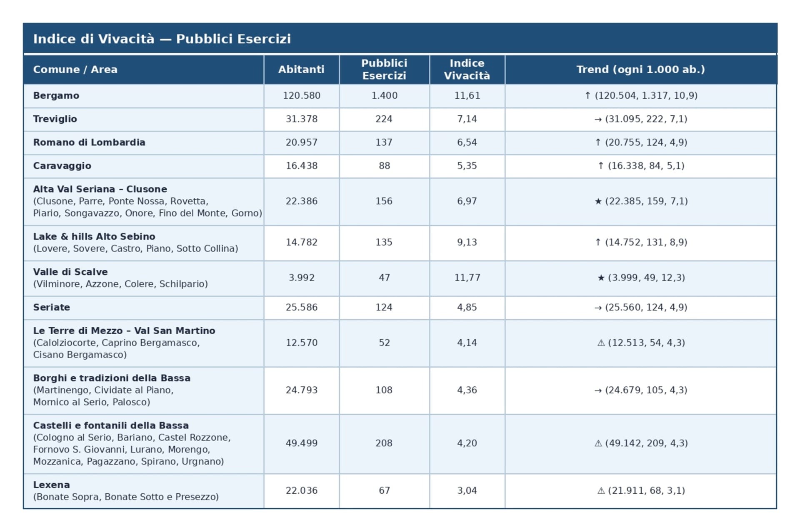Click the star icon in Alta Val Seriana trend
Screen dimensions: 800x532
(598, 201)
